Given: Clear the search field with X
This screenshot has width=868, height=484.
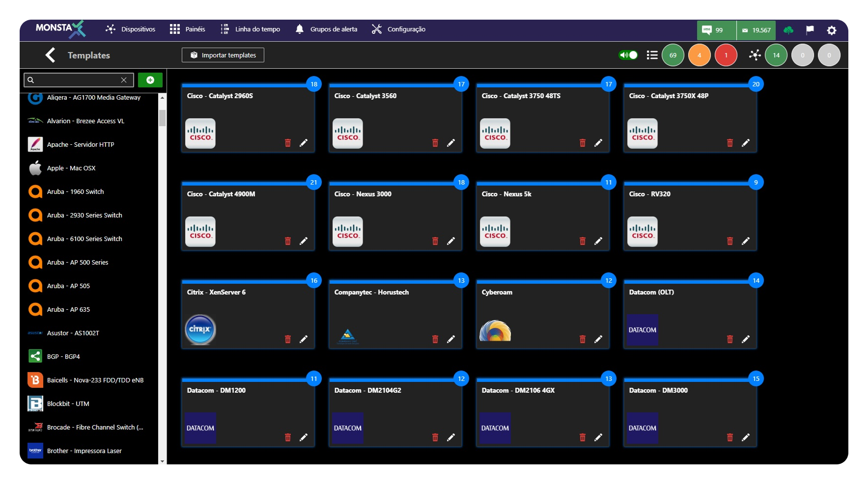Looking at the screenshot, I should pyautogui.click(x=124, y=80).
